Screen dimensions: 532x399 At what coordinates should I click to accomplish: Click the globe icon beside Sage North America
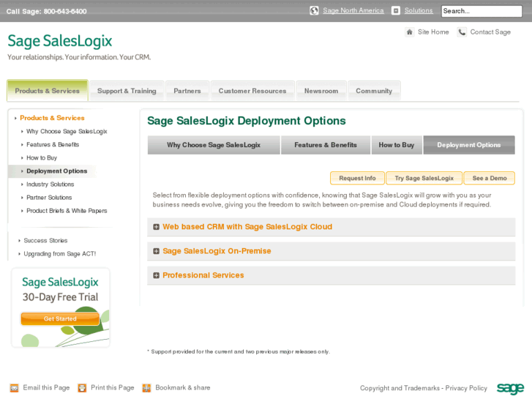[x=314, y=11]
